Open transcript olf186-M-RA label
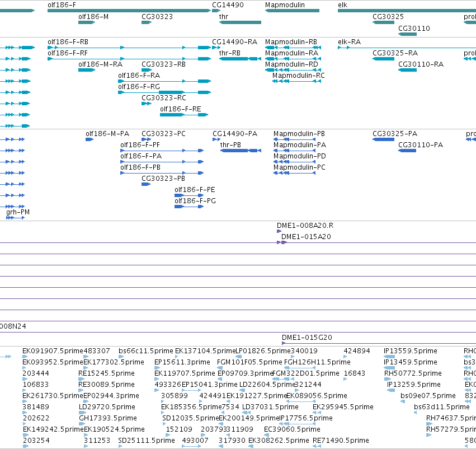The height and width of the screenshot is (449, 476). pyautogui.click(x=100, y=64)
